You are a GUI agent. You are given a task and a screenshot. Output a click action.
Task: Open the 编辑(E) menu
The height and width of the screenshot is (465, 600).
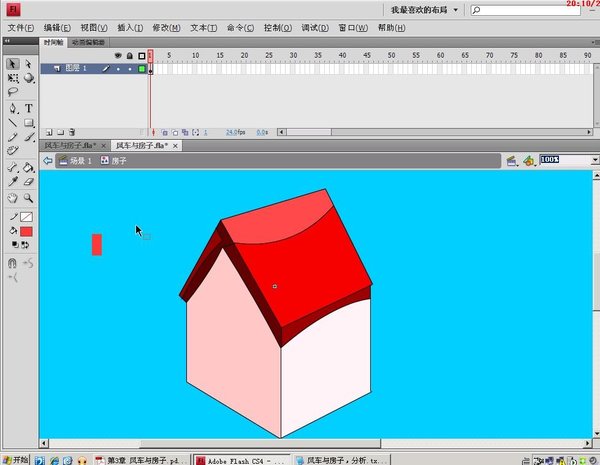[57, 28]
